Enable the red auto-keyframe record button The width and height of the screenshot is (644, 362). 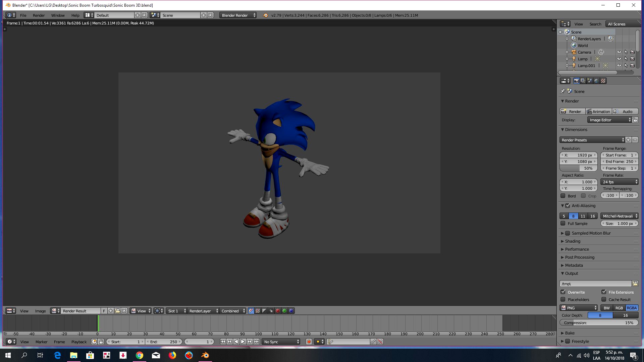click(x=309, y=342)
